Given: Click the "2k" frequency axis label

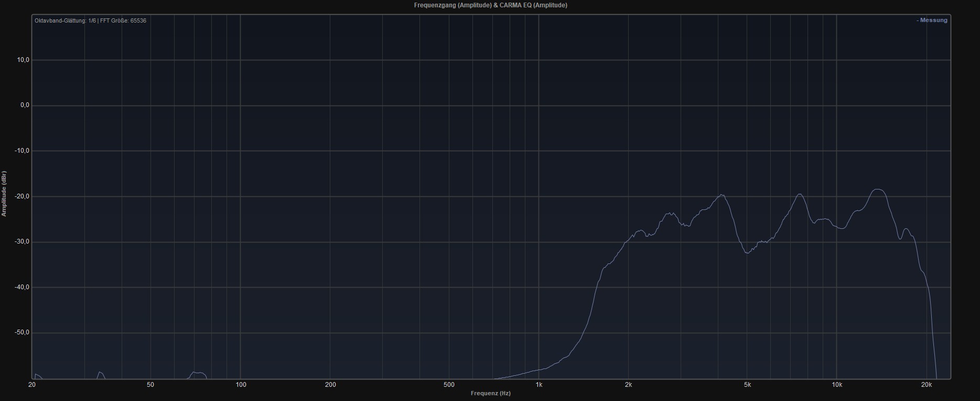Looking at the screenshot, I should tap(629, 385).
